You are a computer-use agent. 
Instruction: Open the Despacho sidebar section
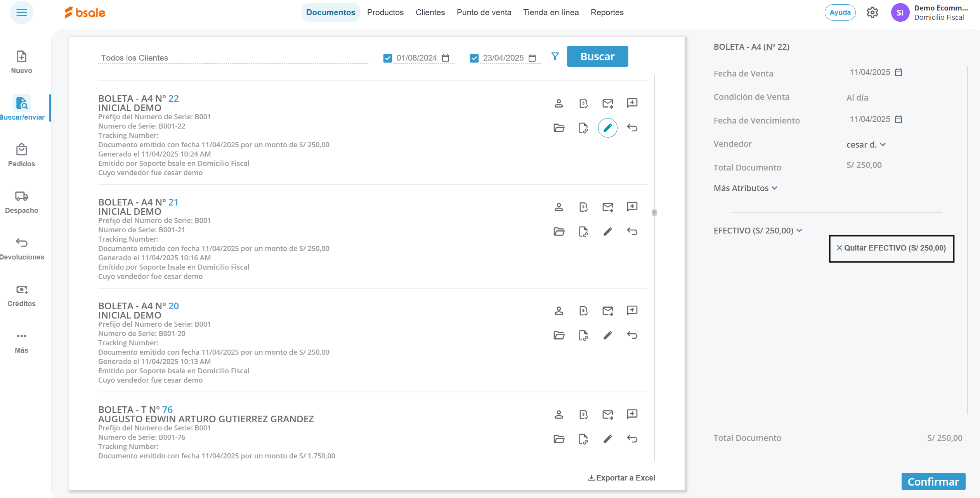(22, 202)
